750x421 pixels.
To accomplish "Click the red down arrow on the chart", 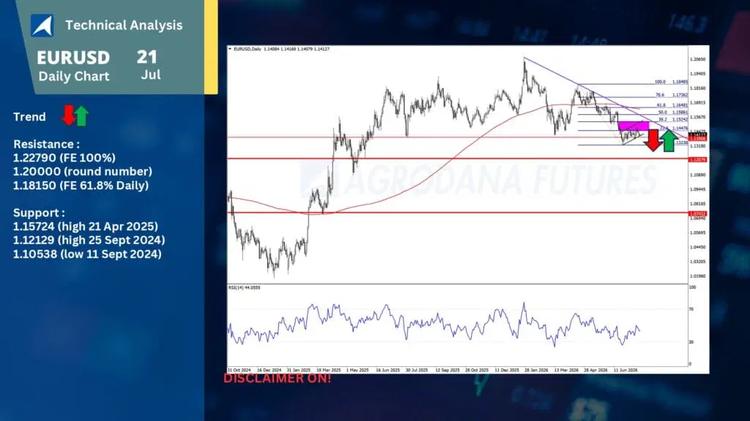I will click(x=652, y=140).
